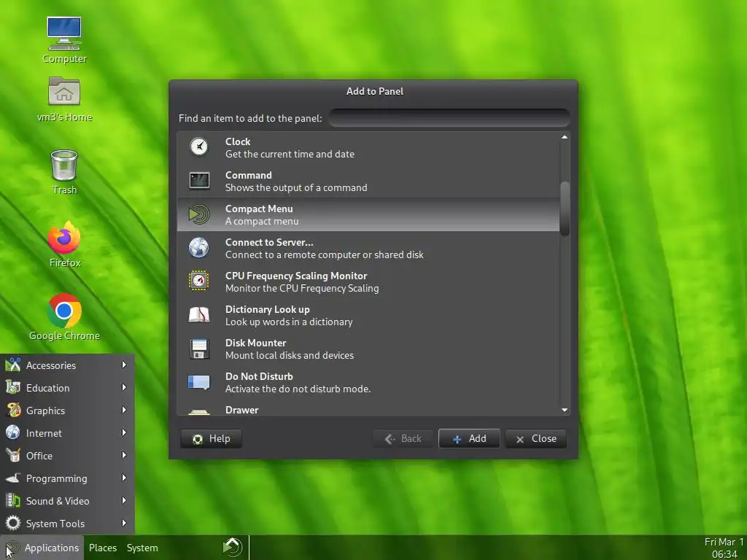Image resolution: width=747 pixels, height=560 pixels.
Task: Click the Sound & Video category icon
Action: (13, 500)
